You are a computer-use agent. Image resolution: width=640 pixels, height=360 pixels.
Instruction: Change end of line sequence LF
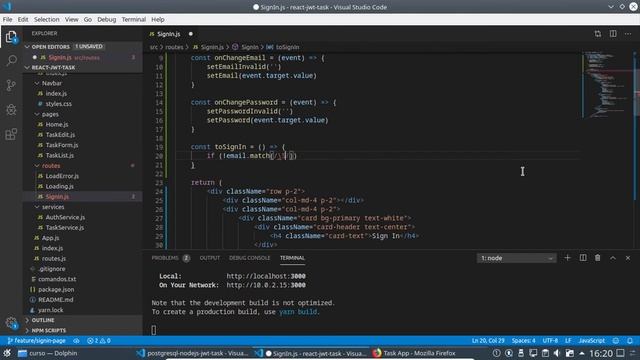tap(568, 340)
